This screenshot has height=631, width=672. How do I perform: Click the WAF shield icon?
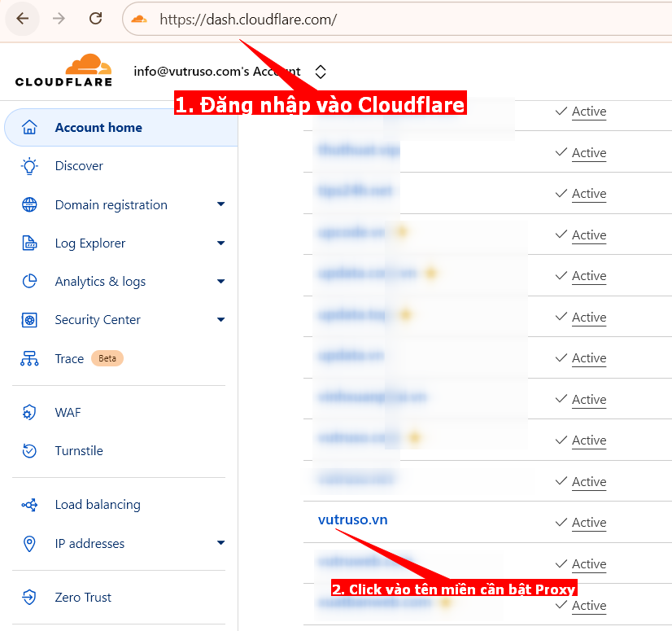pos(29,412)
